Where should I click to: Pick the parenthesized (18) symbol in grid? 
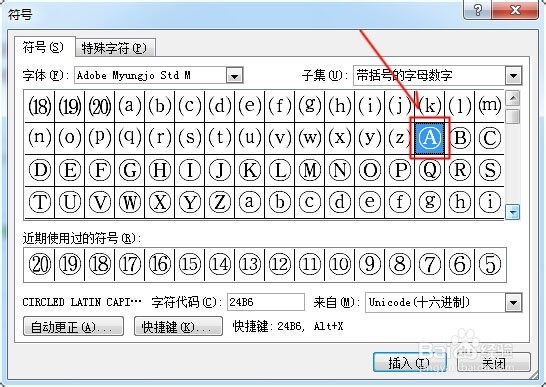click(x=40, y=106)
